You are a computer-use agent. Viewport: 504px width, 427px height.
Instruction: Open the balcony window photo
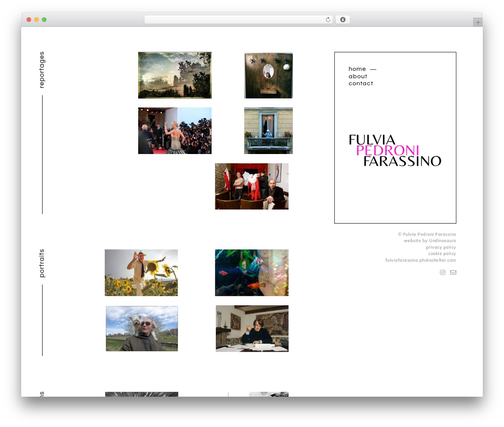(269, 131)
